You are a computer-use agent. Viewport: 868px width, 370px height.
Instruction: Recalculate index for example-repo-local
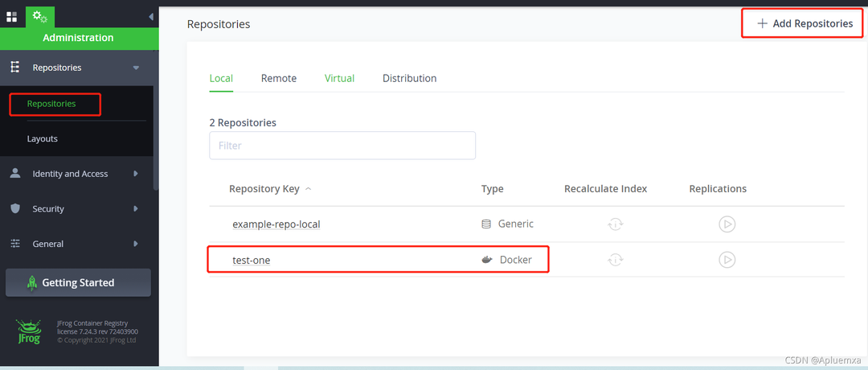[616, 224]
